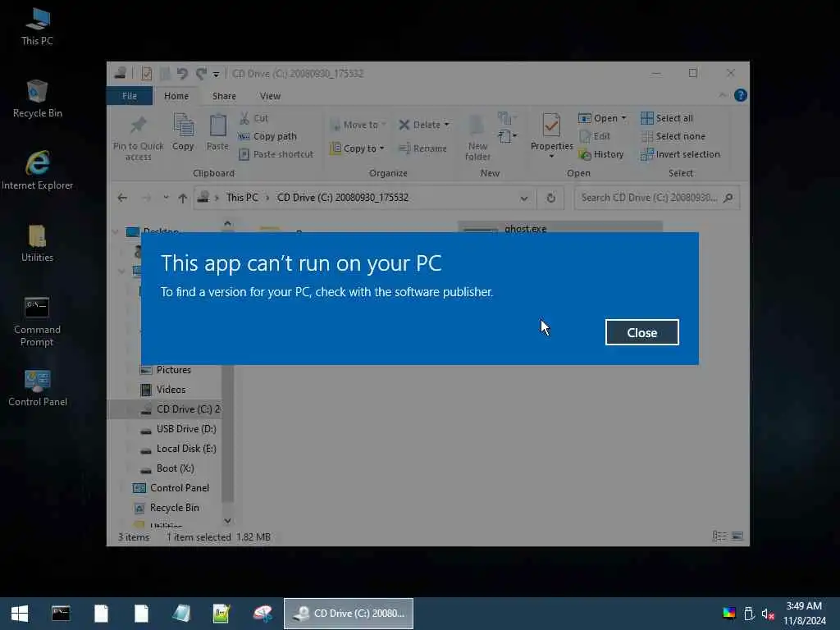This screenshot has height=630, width=840.
Task: Open the Delete dropdown
Action: click(x=424, y=125)
